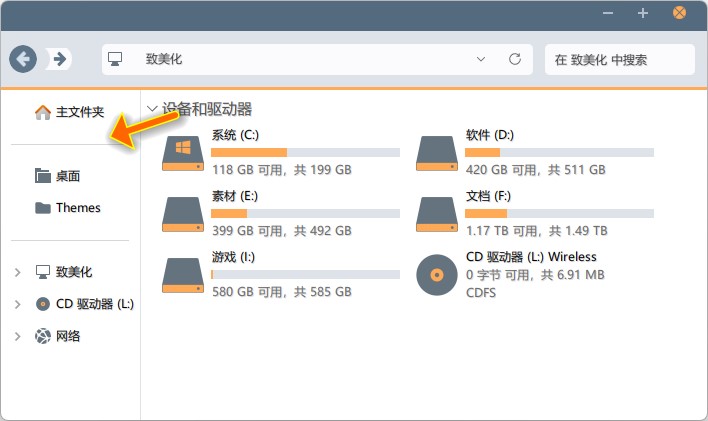Expand the 网络 tree node
708x421 pixels.
(18, 336)
